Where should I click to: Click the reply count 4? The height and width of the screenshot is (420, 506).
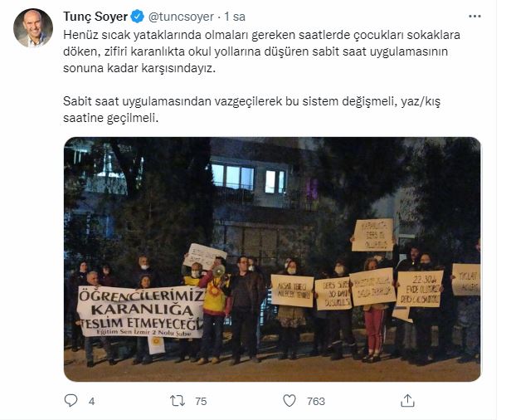(x=91, y=401)
